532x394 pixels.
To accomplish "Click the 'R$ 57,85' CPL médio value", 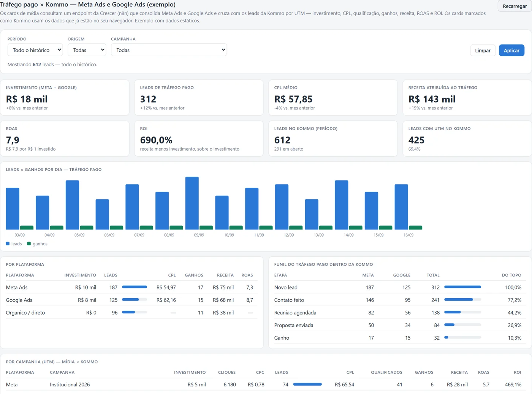I will pyautogui.click(x=293, y=99).
